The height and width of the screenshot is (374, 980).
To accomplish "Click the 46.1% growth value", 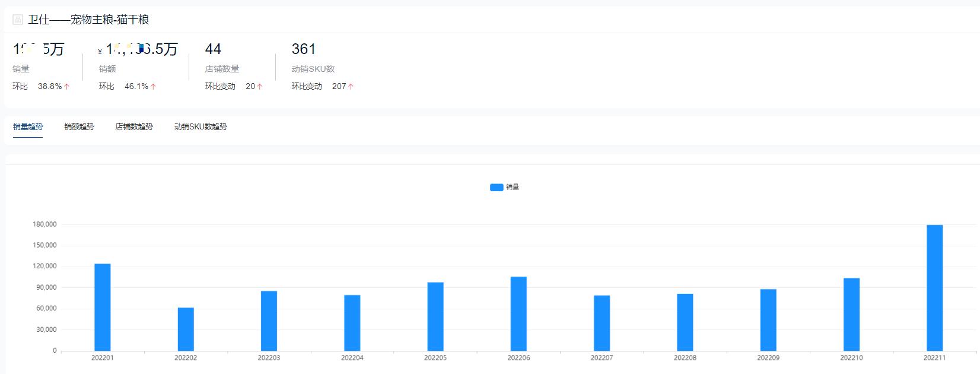I will [x=136, y=86].
